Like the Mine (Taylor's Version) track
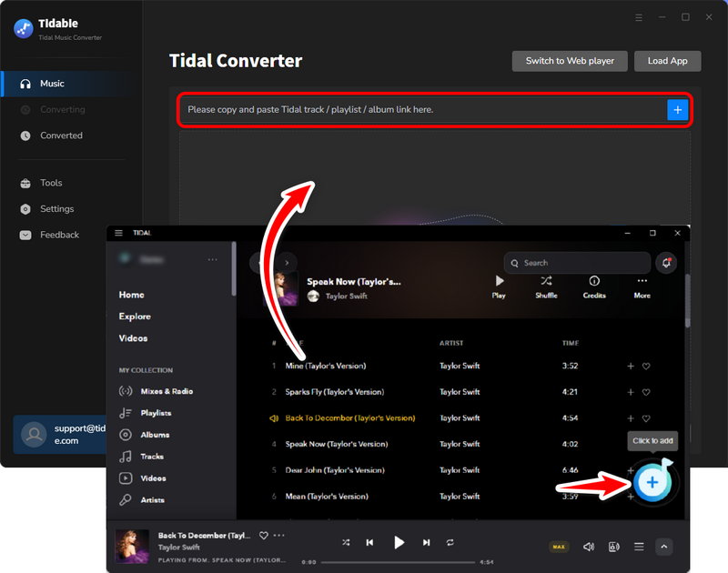728x573 pixels. 646,366
